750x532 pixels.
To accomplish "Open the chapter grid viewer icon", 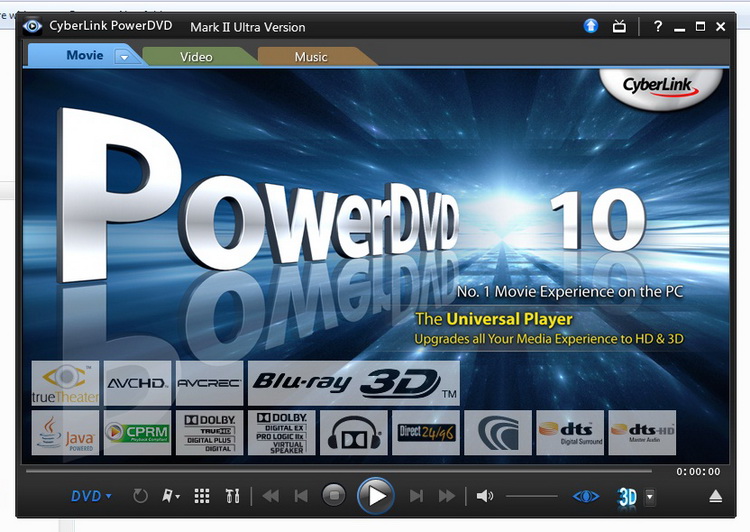I will pyautogui.click(x=202, y=496).
